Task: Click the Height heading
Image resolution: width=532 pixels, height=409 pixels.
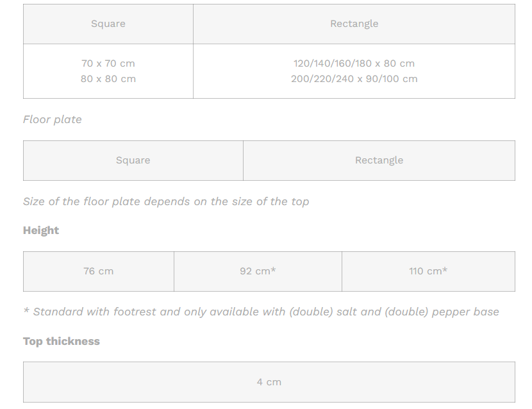Action: [x=41, y=230]
